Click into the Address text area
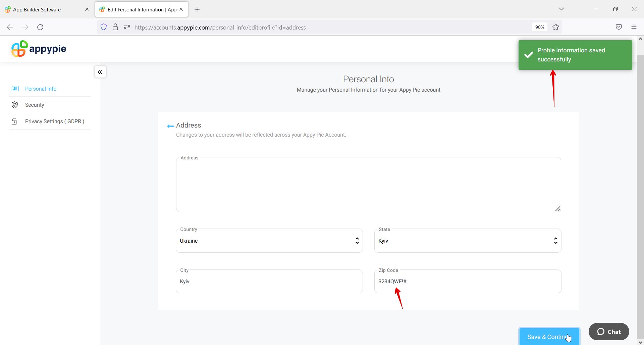Screen dimensions: 644x345 (x=369, y=185)
